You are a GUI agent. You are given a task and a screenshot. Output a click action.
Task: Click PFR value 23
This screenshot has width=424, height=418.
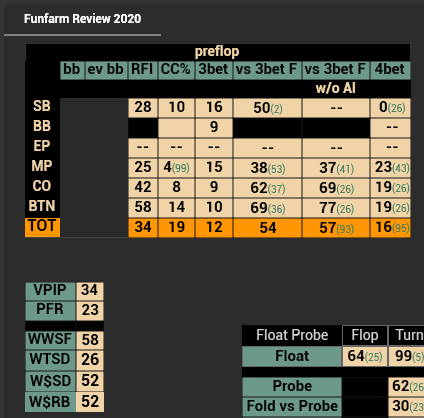point(90,311)
